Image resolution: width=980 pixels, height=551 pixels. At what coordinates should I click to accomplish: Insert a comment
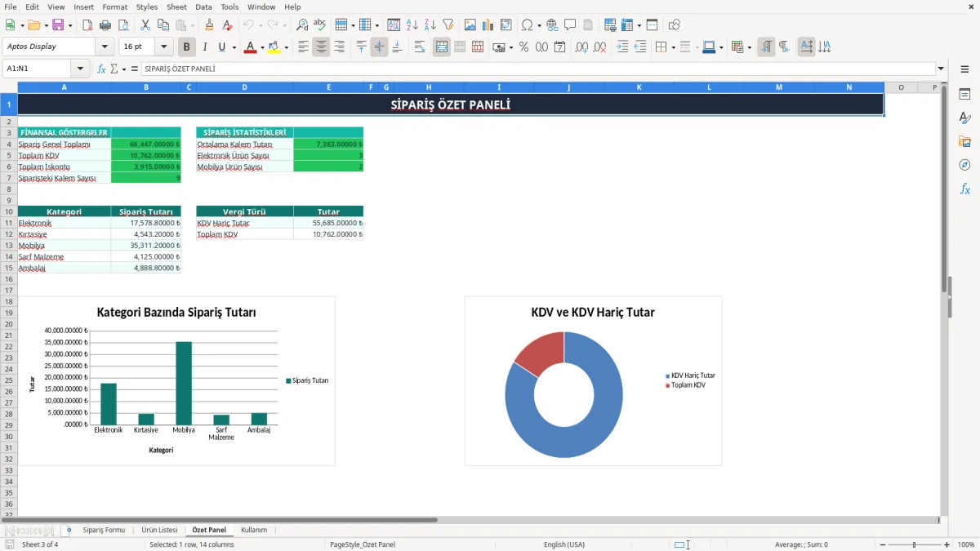point(571,25)
